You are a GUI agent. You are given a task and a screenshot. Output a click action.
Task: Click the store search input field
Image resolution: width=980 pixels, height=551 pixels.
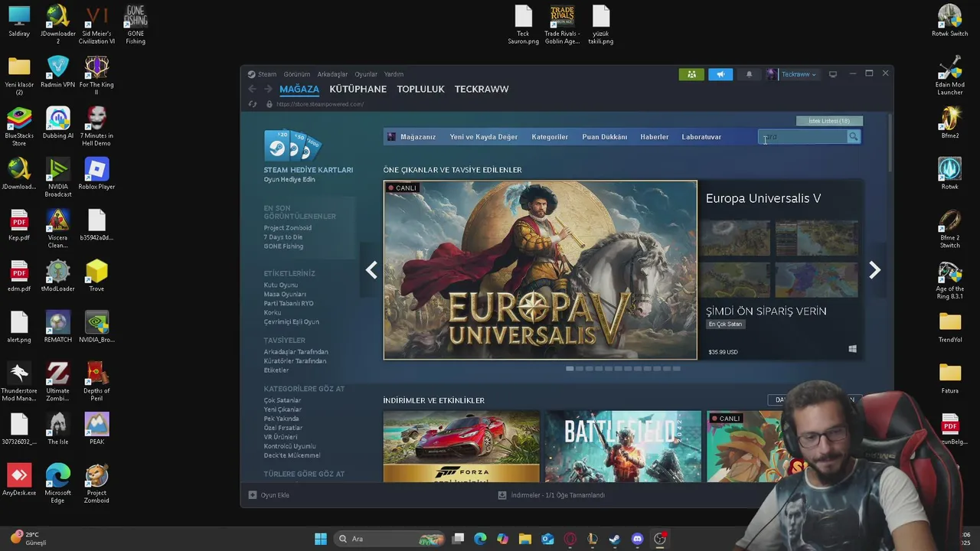click(802, 137)
